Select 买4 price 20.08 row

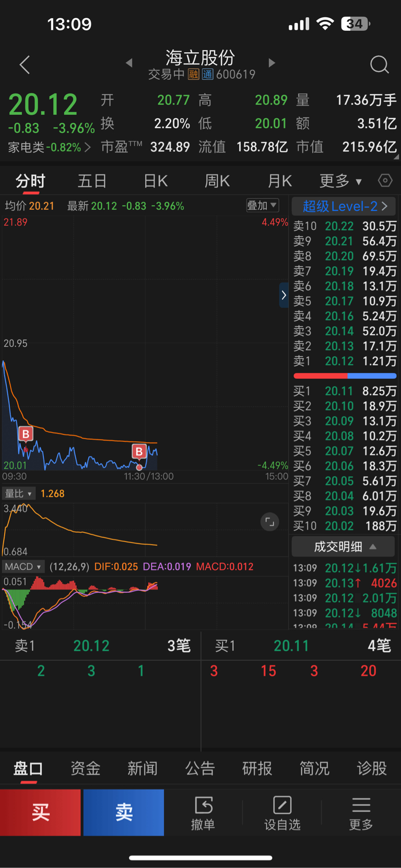(x=345, y=436)
